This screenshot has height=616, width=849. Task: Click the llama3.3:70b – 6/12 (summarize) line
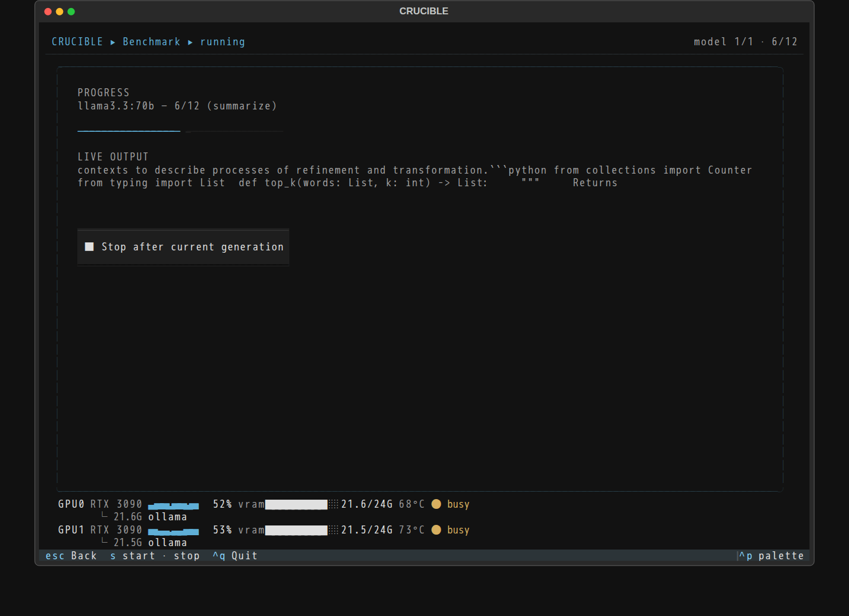pos(177,106)
